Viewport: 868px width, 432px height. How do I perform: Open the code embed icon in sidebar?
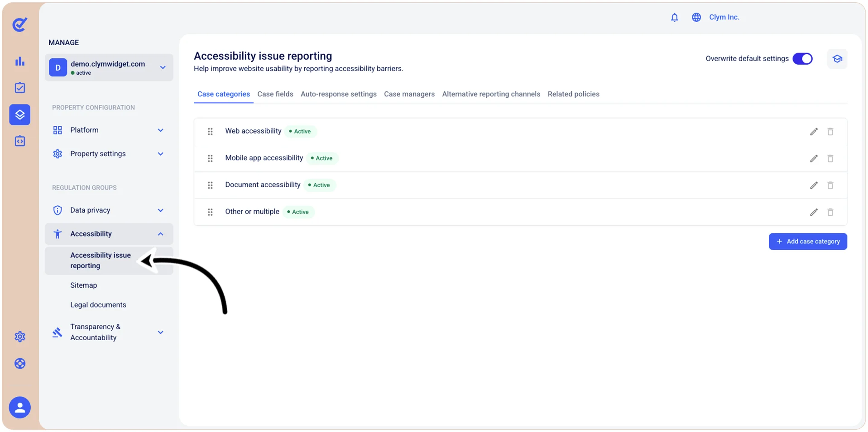point(20,141)
